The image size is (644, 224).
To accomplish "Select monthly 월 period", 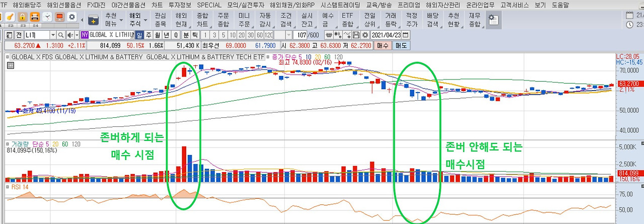I will (x=157, y=35).
